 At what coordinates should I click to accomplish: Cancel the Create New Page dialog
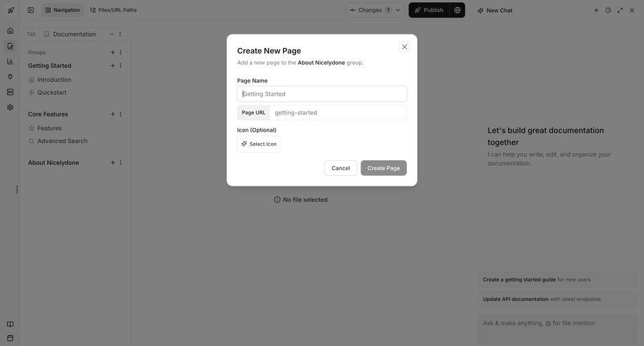click(341, 168)
